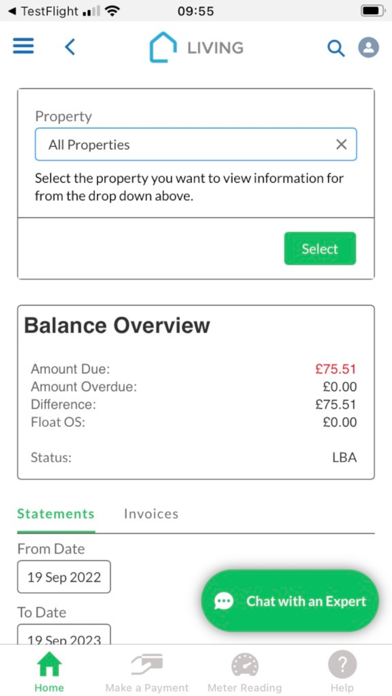392x696 pixels.
Task: Clear the All Properties selection
Action: coord(341,144)
